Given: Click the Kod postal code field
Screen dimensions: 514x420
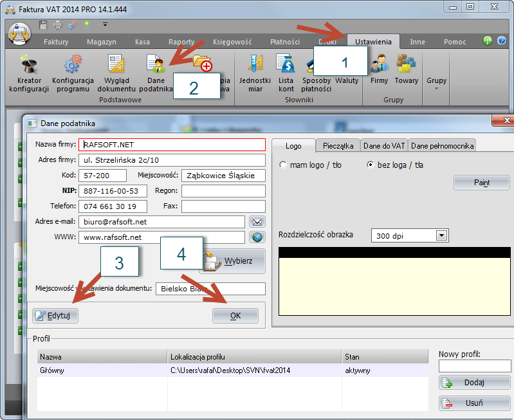Looking at the screenshot, I should [102, 176].
